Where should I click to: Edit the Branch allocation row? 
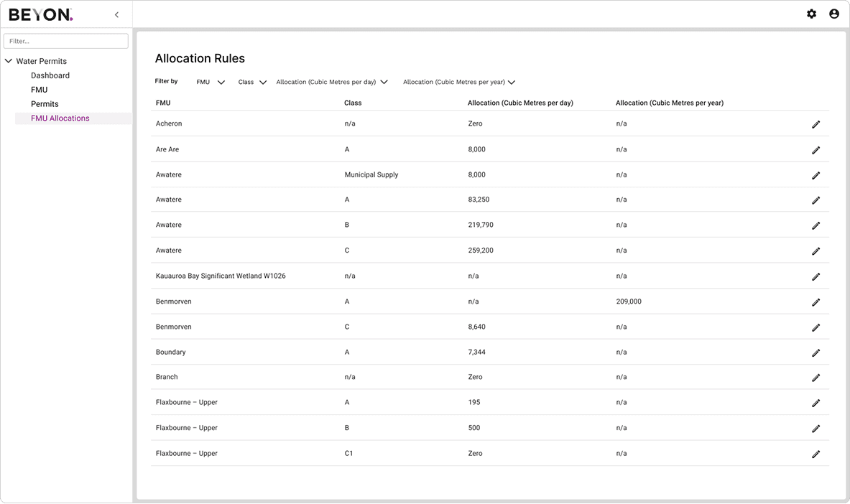pyautogui.click(x=816, y=378)
